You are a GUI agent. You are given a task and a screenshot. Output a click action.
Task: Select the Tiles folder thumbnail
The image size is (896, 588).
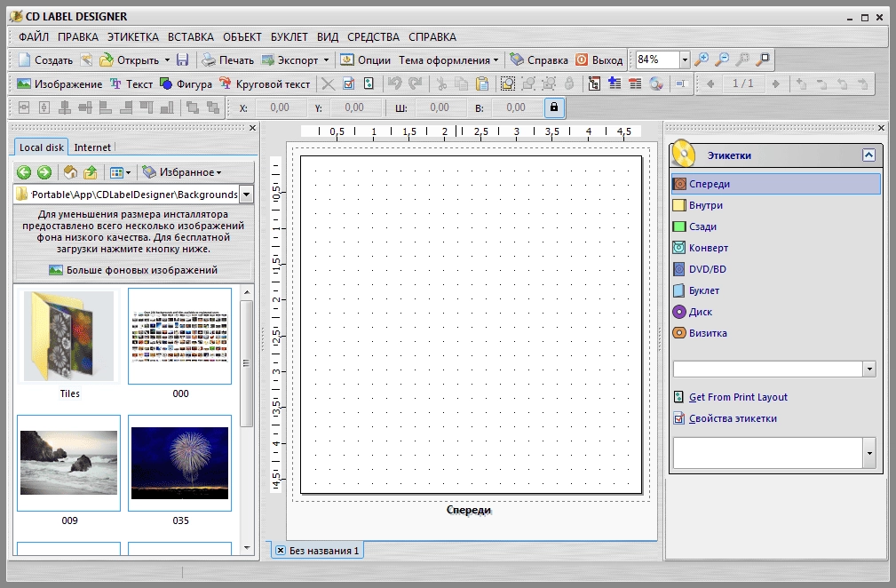pos(69,336)
